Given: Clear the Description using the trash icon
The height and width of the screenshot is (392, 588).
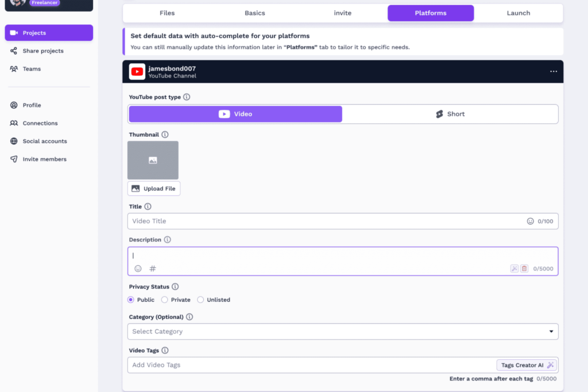Looking at the screenshot, I should [524, 268].
